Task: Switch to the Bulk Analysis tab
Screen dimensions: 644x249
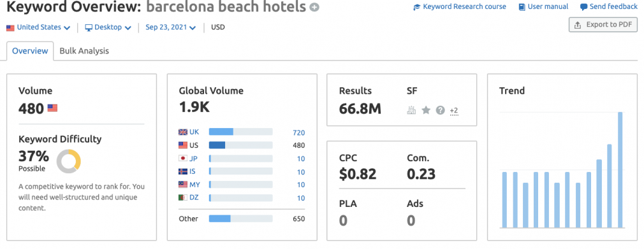Action: tap(84, 51)
